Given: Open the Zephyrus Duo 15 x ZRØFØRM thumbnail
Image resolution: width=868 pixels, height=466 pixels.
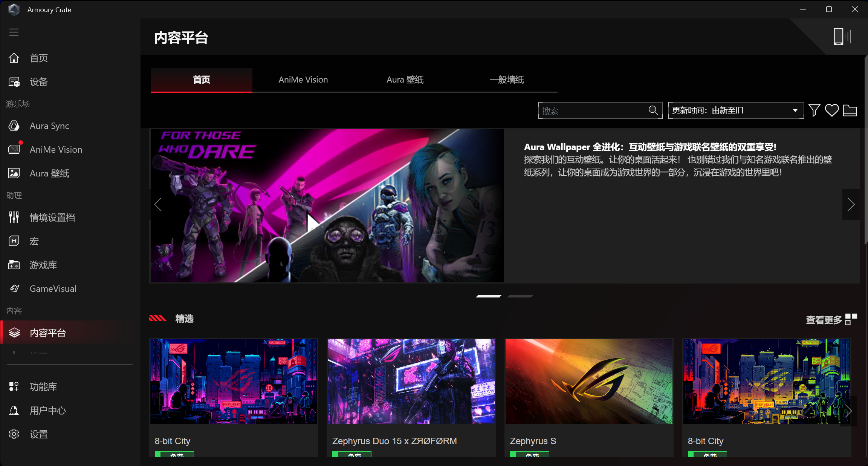Looking at the screenshot, I should [411, 381].
